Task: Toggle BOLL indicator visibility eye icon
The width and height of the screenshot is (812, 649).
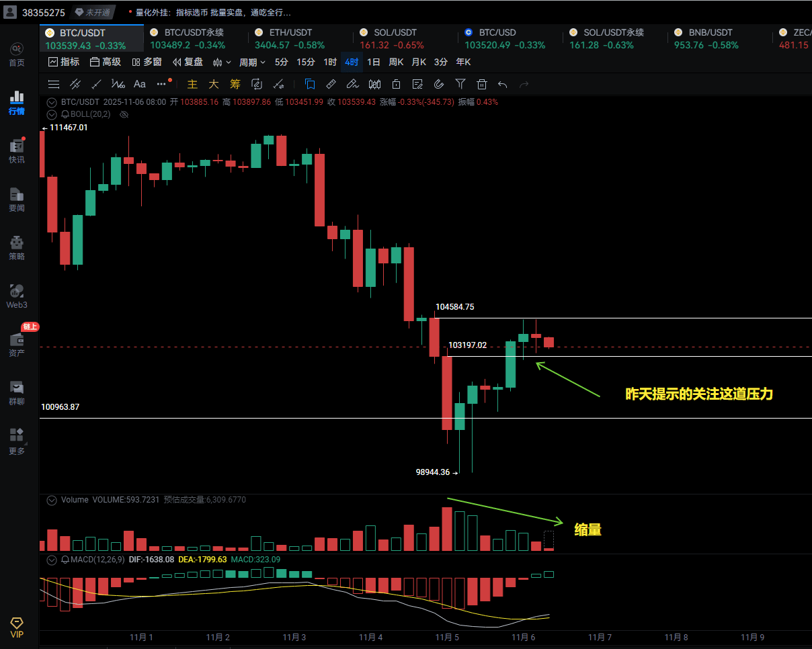Action: click(124, 114)
